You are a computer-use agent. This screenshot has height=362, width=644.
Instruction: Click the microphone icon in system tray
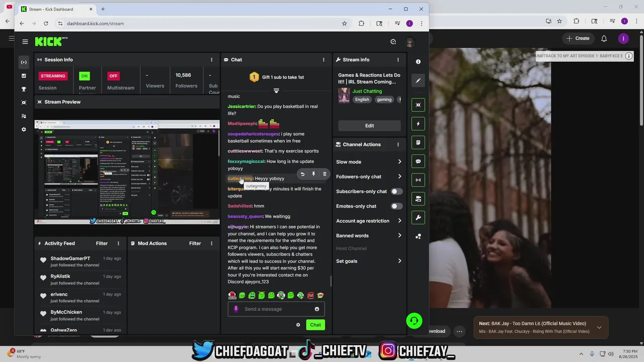(x=592, y=354)
